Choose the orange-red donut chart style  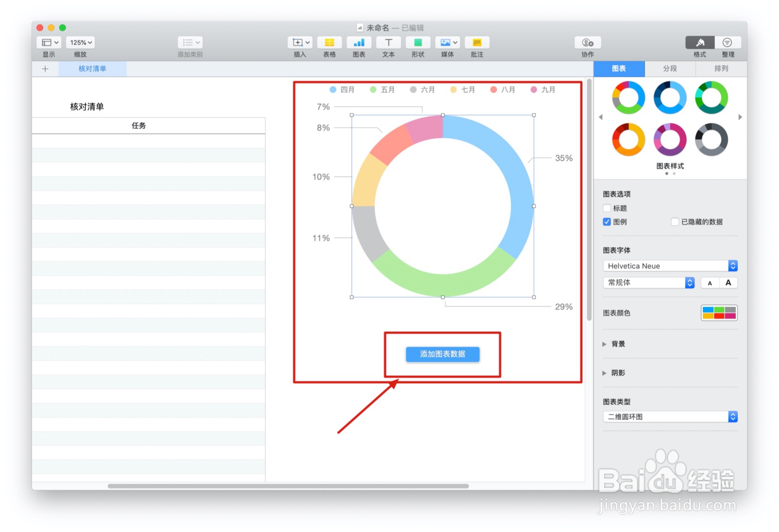click(x=629, y=140)
